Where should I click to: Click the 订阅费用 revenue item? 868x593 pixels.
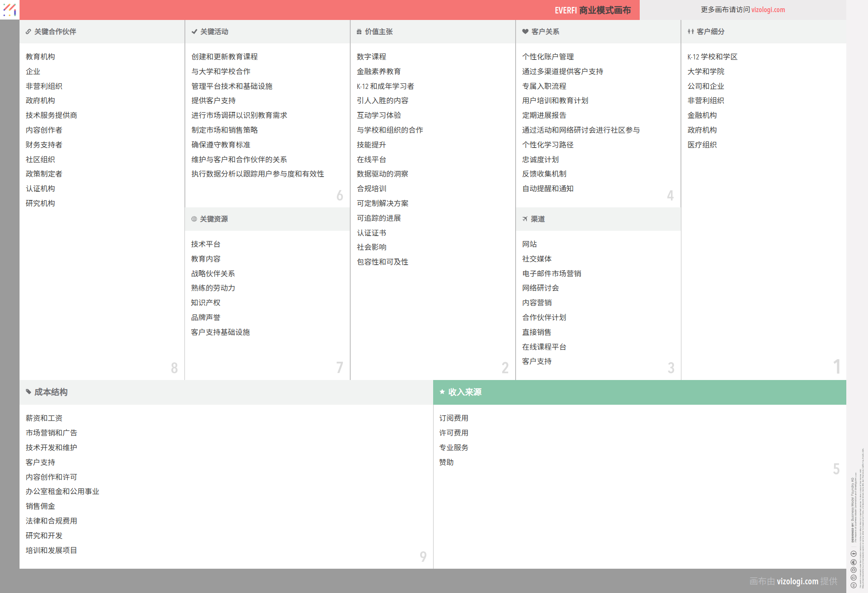pyautogui.click(x=454, y=418)
